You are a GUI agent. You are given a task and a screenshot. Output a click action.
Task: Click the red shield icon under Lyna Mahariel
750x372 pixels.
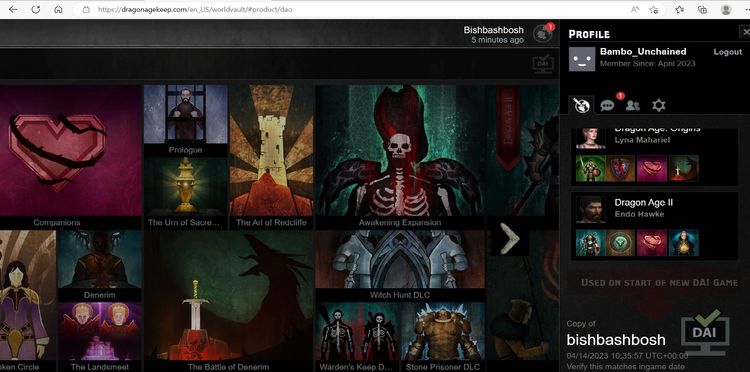620,168
